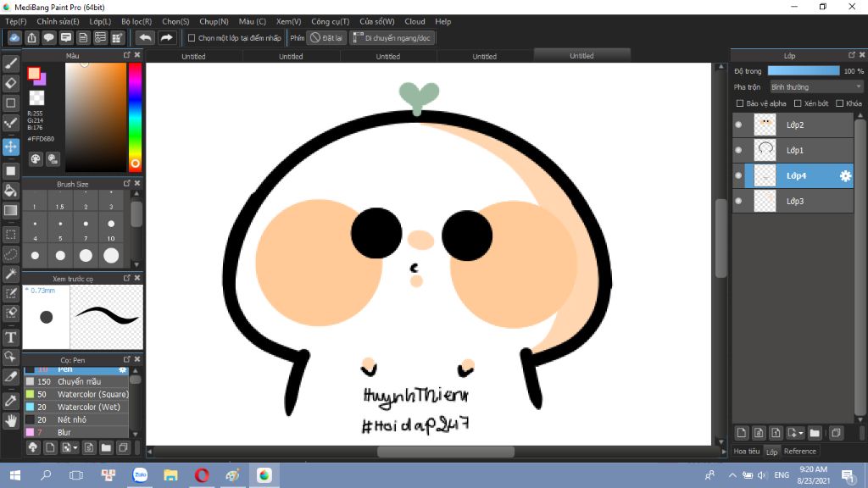Screen dimensions: 868x488
Task: Open the Công cụ(T) menu
Action: tap(331, 21)
